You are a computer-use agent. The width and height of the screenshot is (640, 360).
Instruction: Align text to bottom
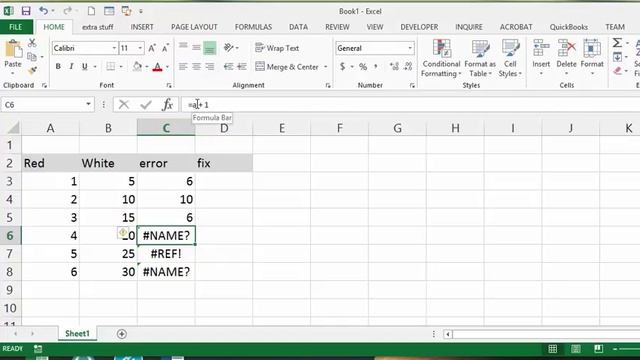(x=210, y=48)
